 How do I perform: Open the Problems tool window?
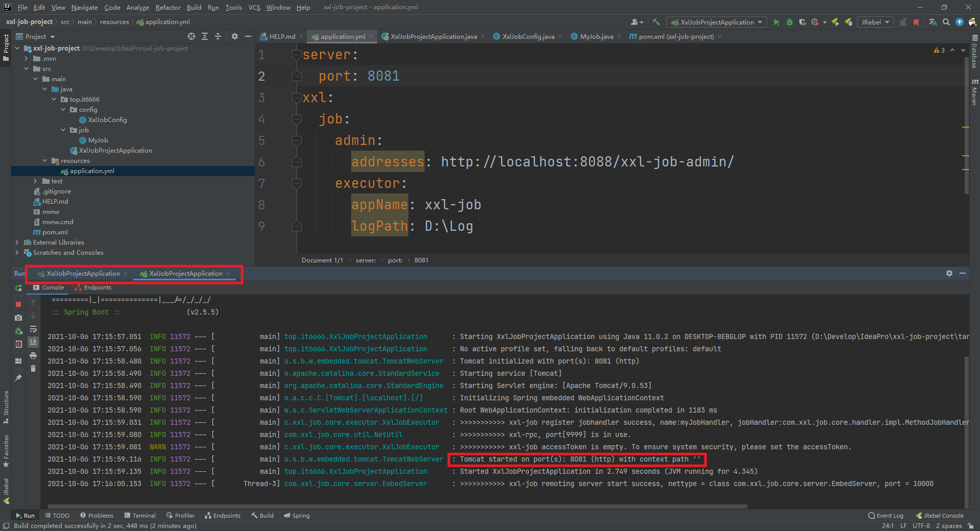click(x=96, y=516)
